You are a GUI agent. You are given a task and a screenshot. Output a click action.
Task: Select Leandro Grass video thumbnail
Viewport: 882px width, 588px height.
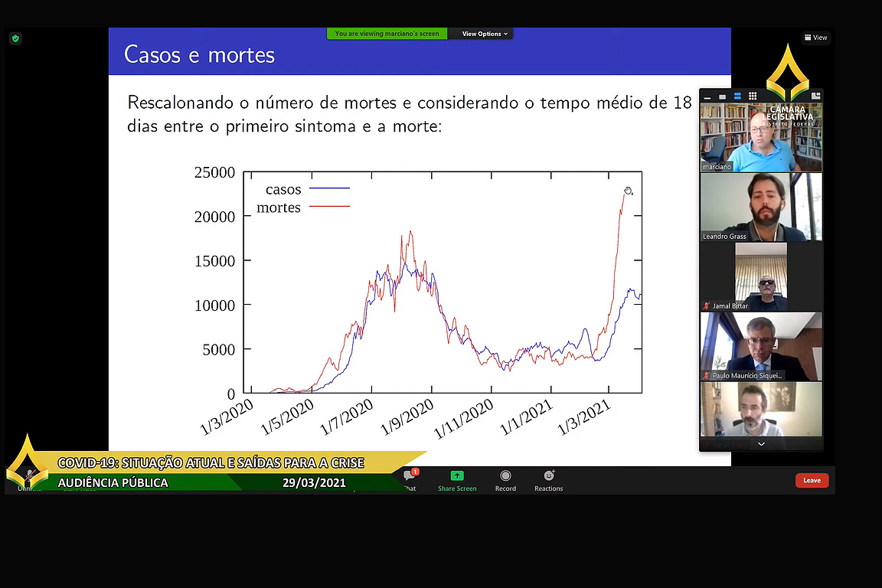click(x=761, y=207)
